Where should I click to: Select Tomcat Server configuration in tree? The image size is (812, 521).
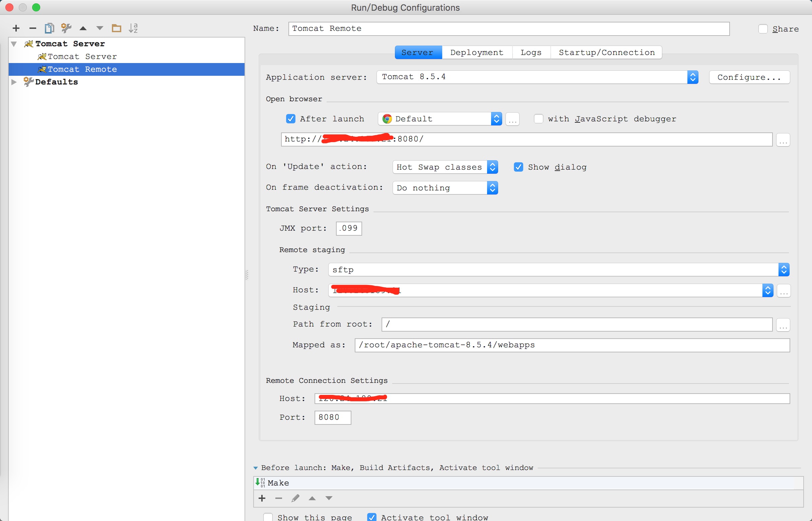click(82, 57)
